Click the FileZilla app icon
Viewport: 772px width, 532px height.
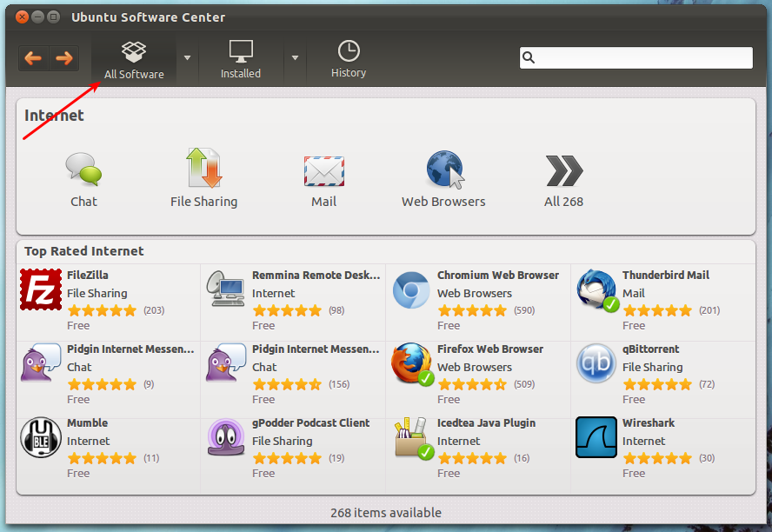(x=41, y=289)
